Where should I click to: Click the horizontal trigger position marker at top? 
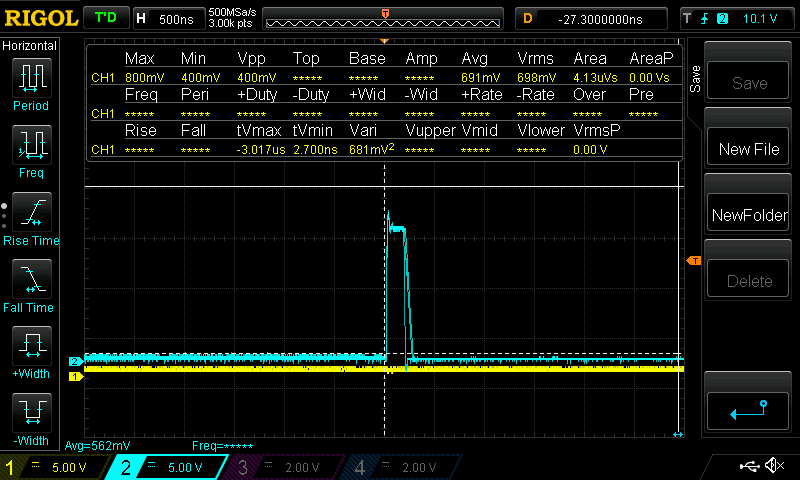(x=384, y=40)
